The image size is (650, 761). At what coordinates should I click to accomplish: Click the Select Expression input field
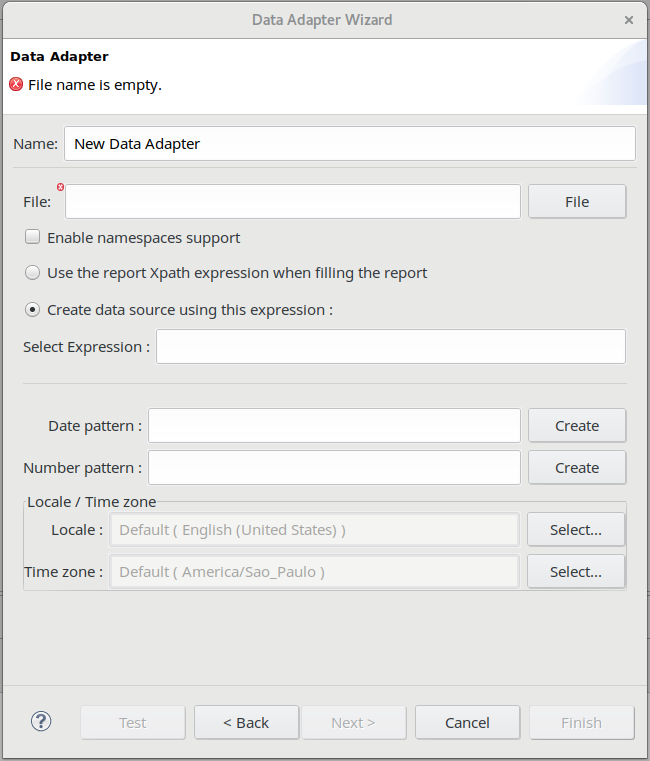coord(390,347)
